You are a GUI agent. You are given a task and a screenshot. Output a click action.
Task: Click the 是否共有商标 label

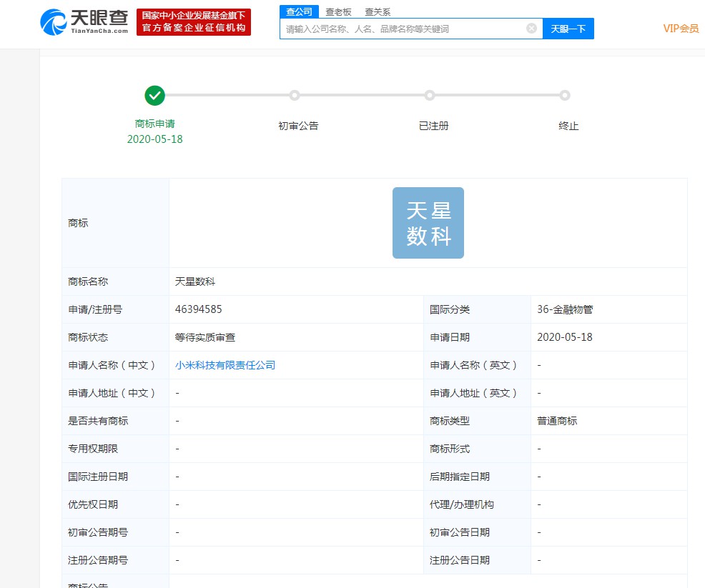point(98,421)
